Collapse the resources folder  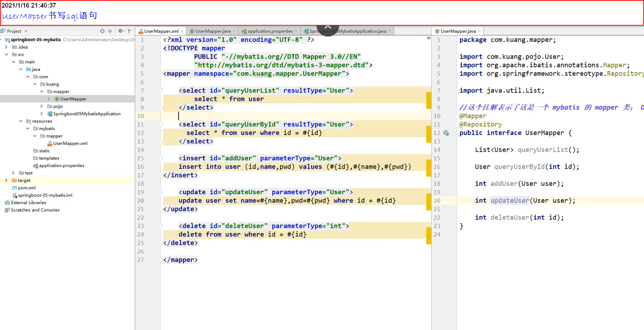20,121
